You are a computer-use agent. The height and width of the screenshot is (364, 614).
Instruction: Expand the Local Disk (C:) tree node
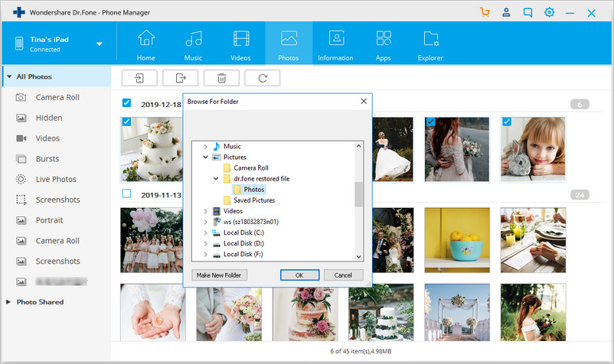click(x=206, y=232)
